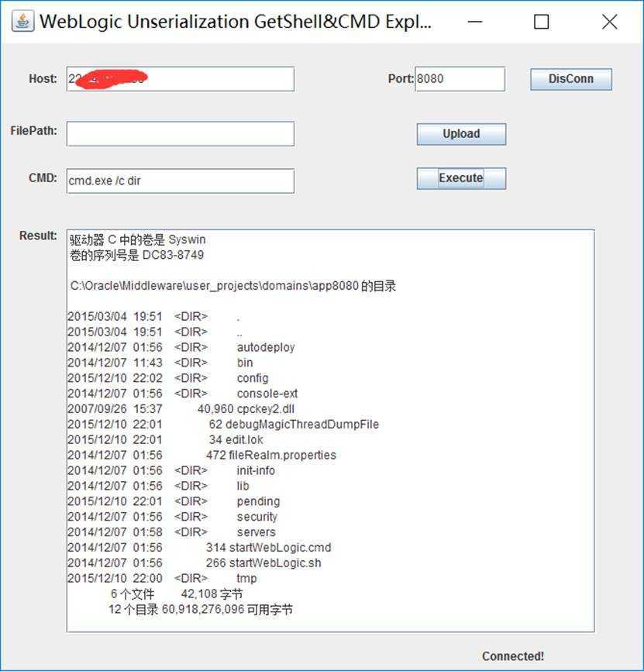Click fileRealm.properties entry

[x=282, y=455]
